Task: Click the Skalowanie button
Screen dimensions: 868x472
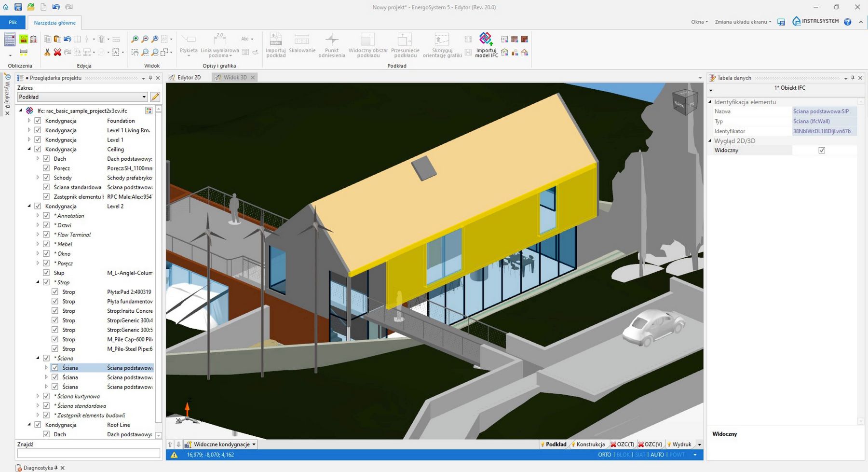Action: coord(302,44)
